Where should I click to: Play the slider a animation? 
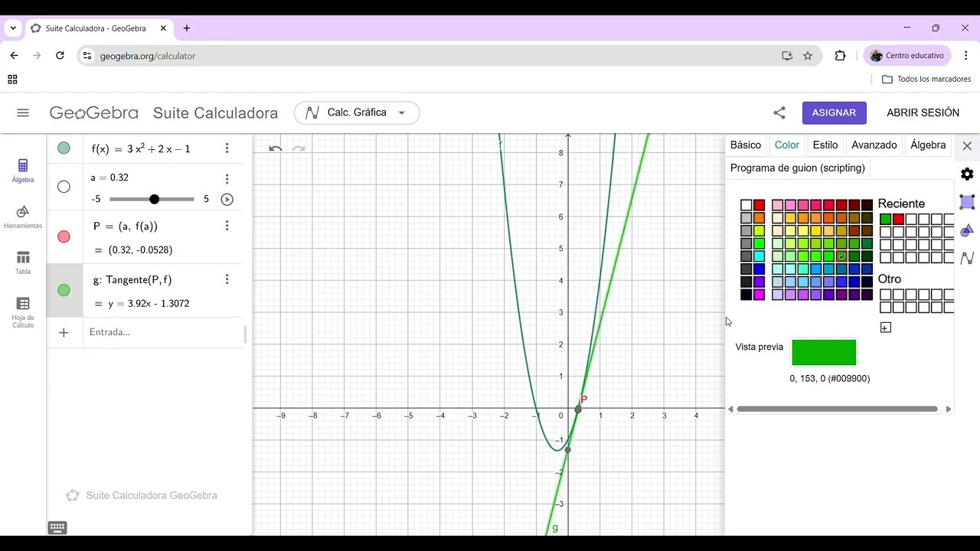tap(227, 199)
